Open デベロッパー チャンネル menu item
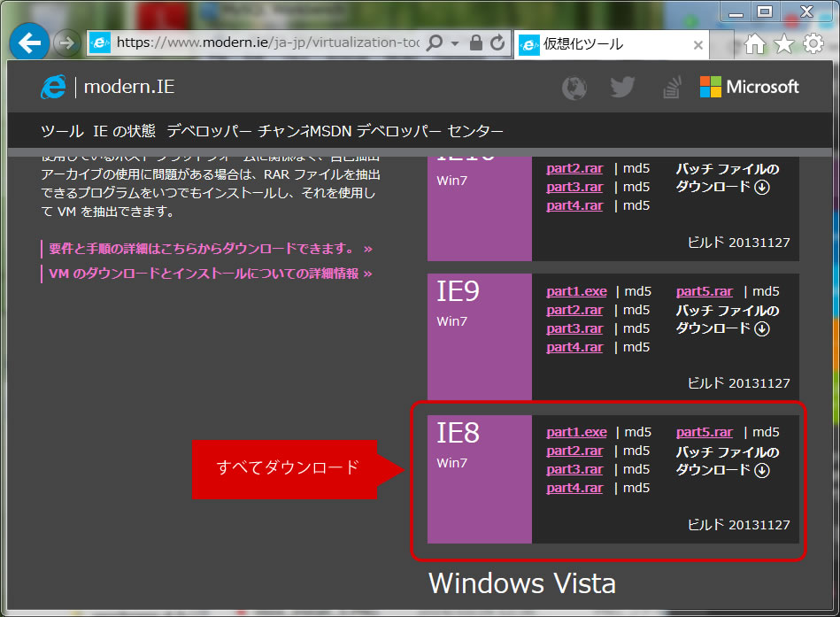This screenshot has height=617, width=840. click(x=238, y=131)
